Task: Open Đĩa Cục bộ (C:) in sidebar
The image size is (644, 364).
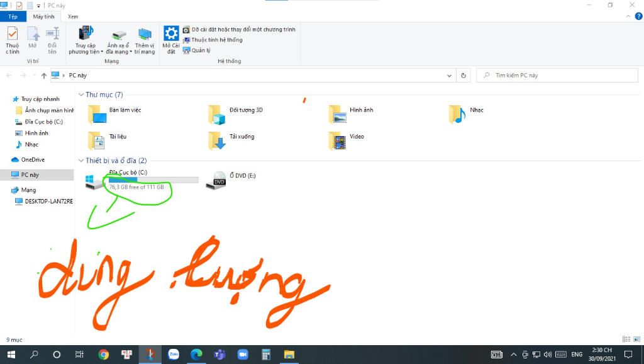Action: tap(39, 122)
